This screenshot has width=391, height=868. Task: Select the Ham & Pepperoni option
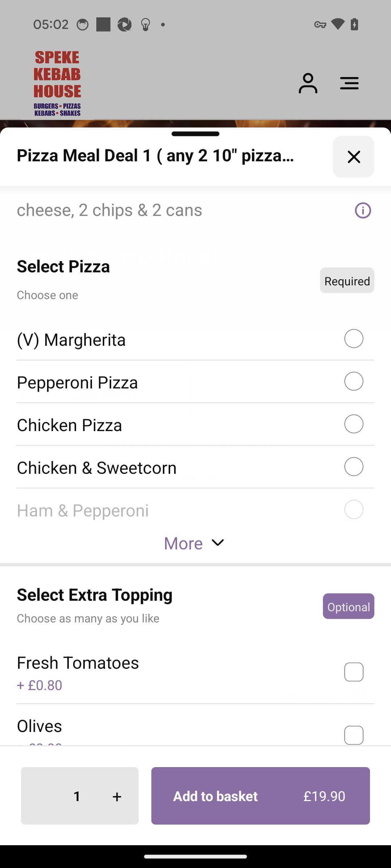195,510
